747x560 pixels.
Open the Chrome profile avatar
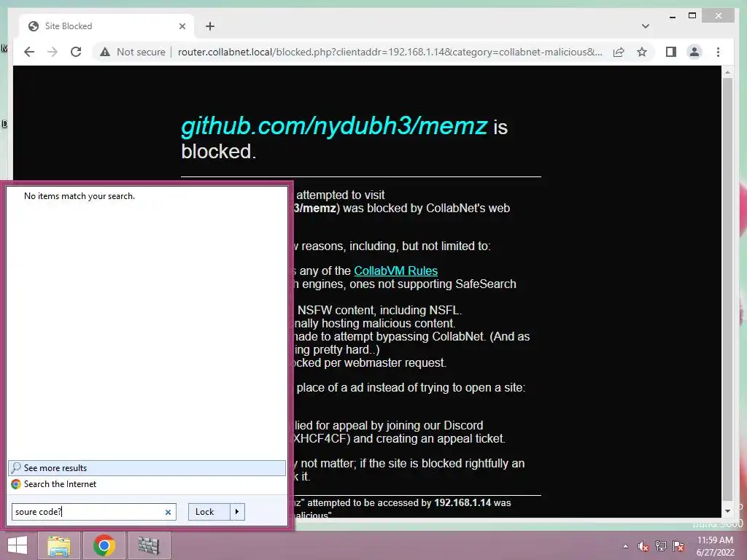pyautogui.click(x=694, y=52)
